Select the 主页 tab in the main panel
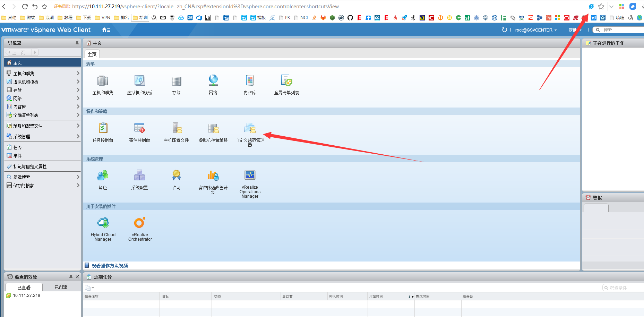The image size is (644, 317). 92,54
